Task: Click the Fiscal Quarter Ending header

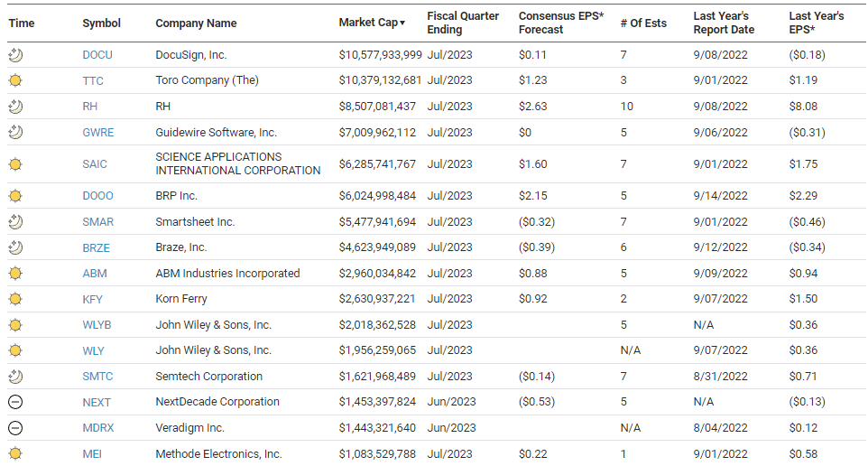Action: pos(463,23)
